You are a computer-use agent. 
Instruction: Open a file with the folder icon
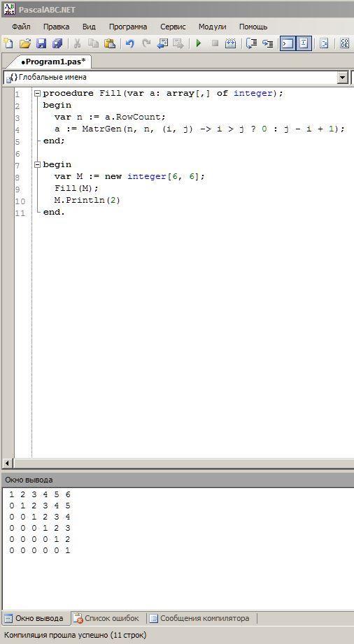25,43
